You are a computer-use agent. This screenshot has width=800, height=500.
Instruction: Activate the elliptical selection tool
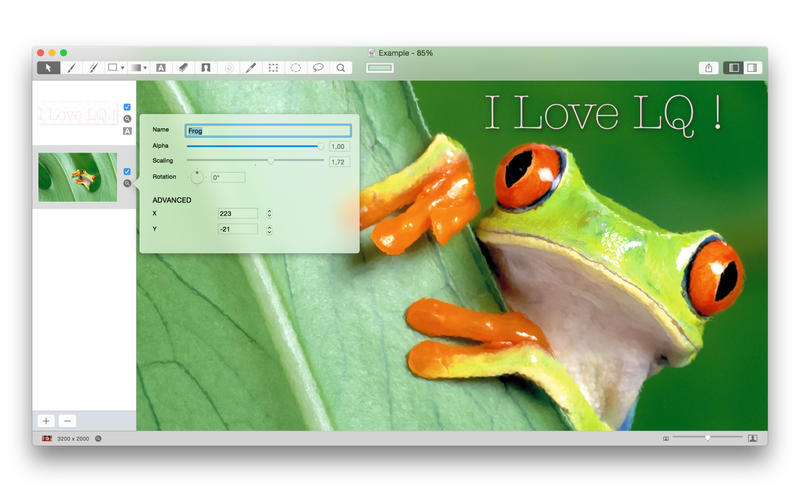[296, 68]
